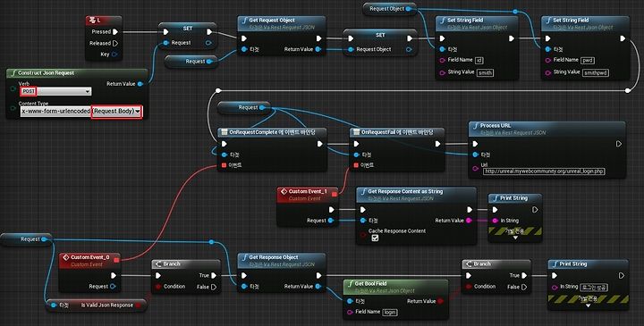This screenshot has height=326, width=644.
Task: Select the OnRequestFail bind event node title
Action: (397, 132)
